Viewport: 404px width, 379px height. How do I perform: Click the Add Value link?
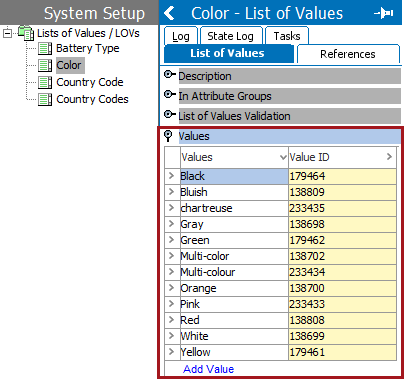(209, 369)
